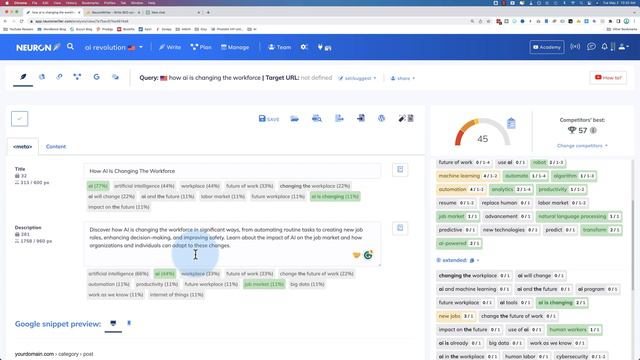Click the 'machine learning' term chip
Image resolution: width=640 pixels, height=360 pixels.
tap(468, 176)
